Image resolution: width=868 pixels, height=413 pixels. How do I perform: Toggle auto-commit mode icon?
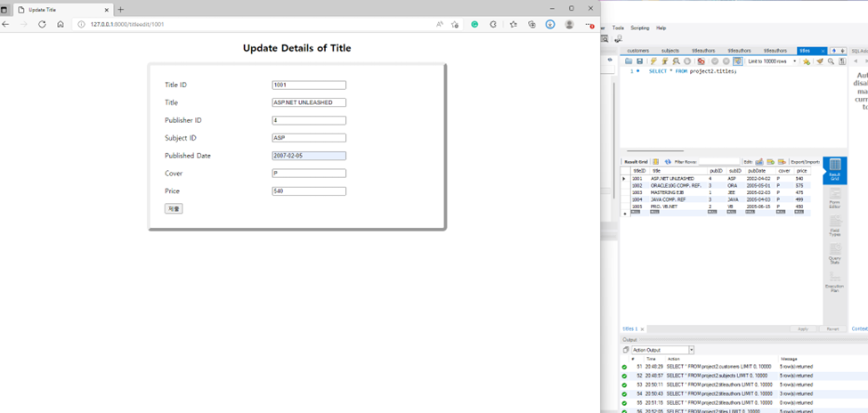(737, 61)
